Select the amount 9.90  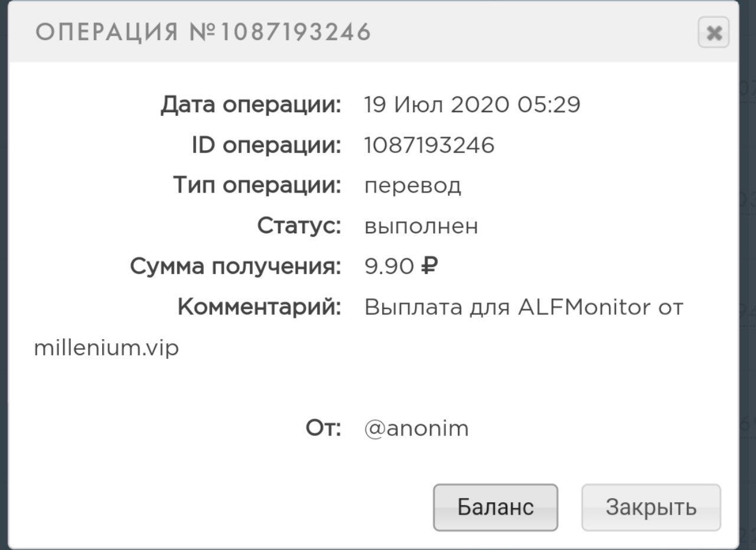pos(389,267)
